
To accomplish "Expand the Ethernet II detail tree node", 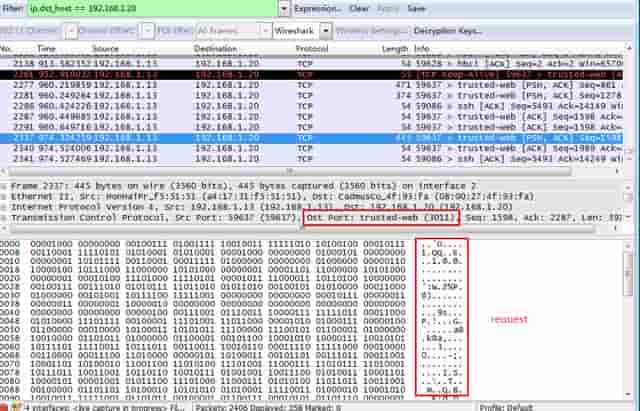I will [x=4, y=197].
